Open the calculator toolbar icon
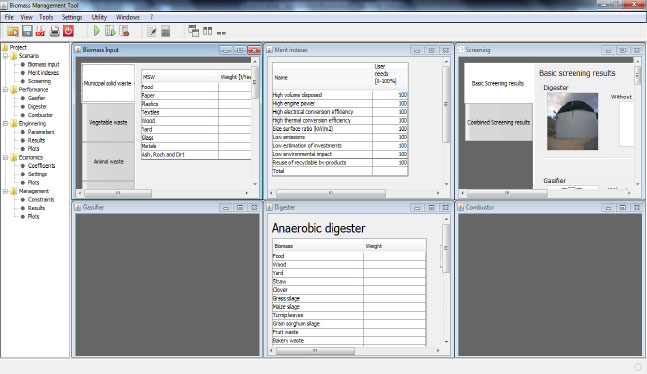The width and height of the screenshot is (647, 374). pos(165,31)
